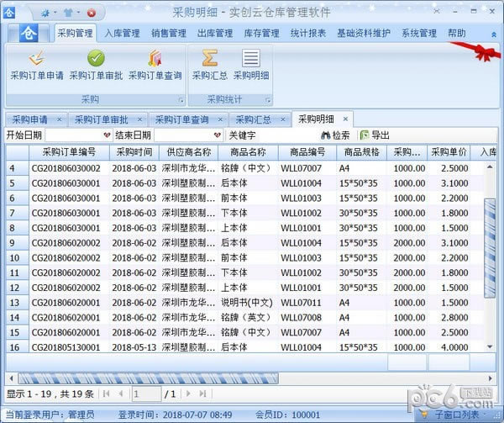Switch to the 库存管理 ribbon tab
The width and height of the screenshot is (504, 423).
click(260, 34)
